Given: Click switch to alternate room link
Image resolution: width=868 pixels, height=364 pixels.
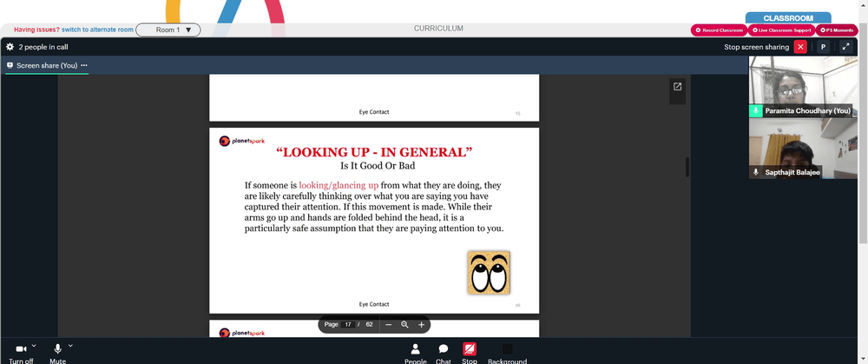Looking at the screenshot, I should tap(97, 30).
